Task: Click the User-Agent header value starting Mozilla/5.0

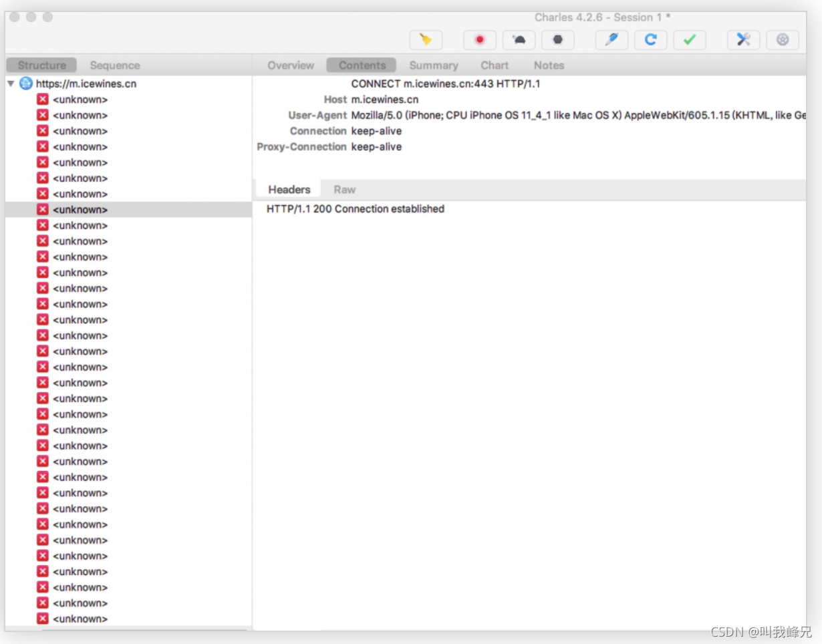Action: tap(578, 115)
